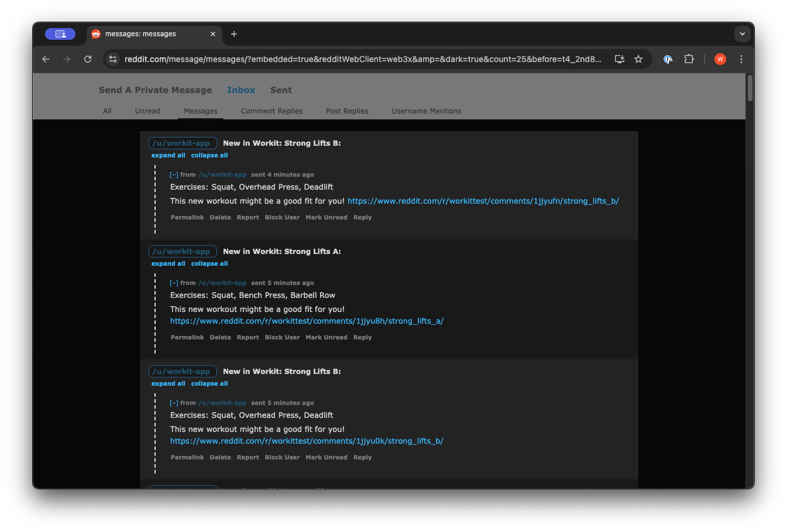787x532 pixels.
Task: Reply to the Strong Lifts A message
Action: 363,338
